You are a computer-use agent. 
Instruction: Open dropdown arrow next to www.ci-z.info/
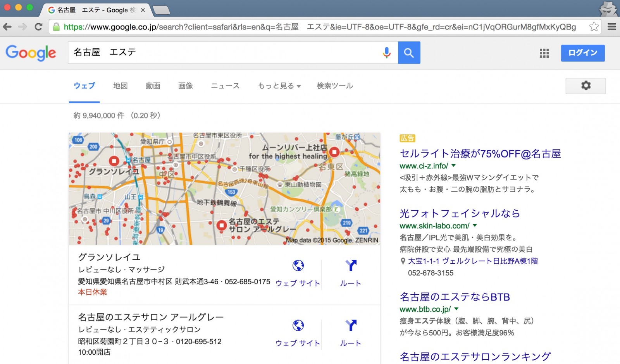454,165
